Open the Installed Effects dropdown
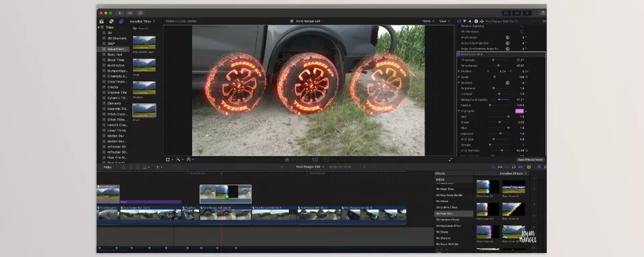 [x=513, y=174]
